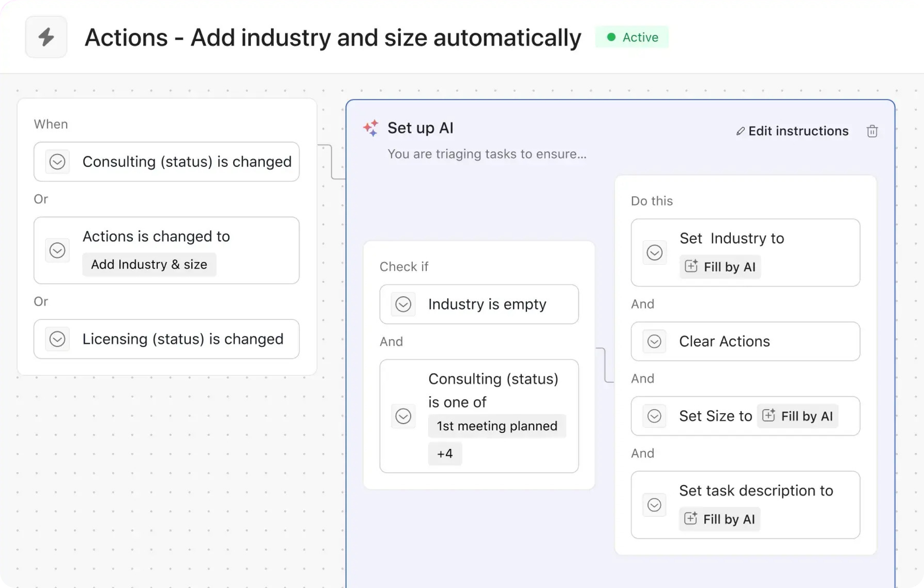Expand the Consulting (status) is changed trigger chevron
Screen dimensions: 924x588
pos(57,162)
